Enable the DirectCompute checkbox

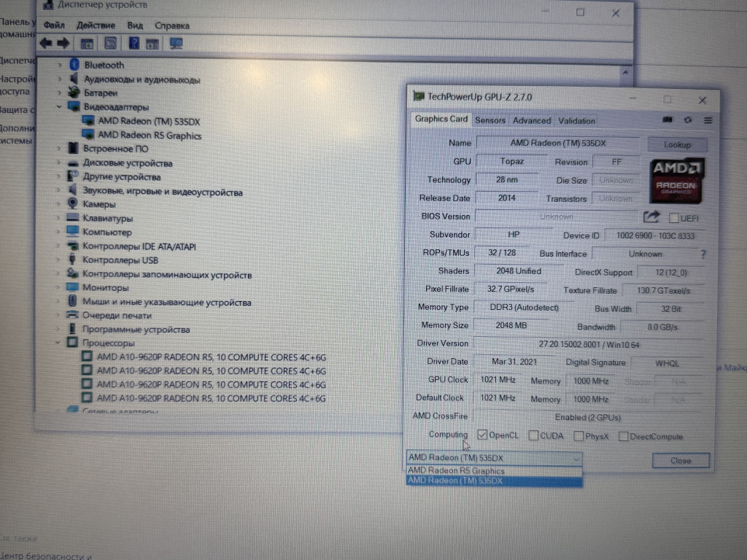point(623,436)
